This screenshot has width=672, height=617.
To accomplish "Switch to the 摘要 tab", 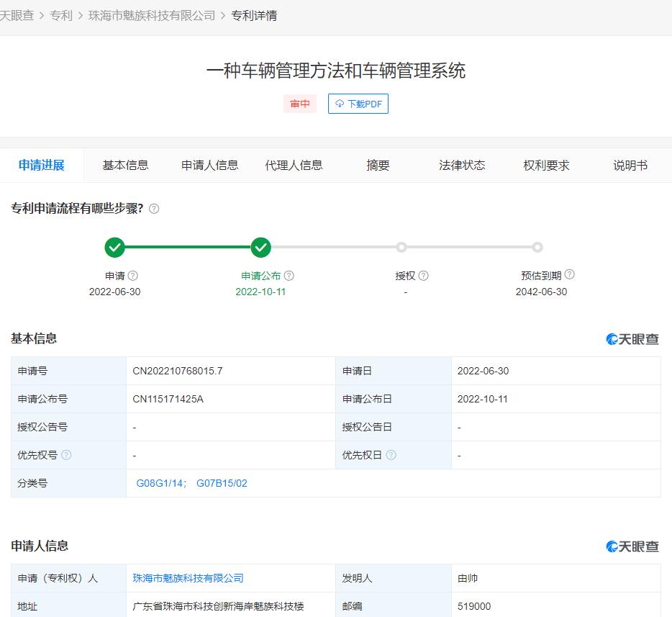I will coord(378,165).
